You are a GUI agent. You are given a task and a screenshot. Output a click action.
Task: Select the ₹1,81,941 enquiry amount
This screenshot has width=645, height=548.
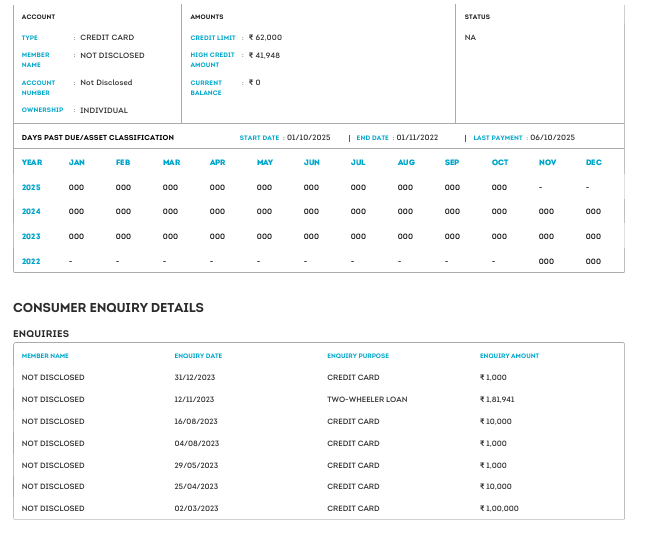pyautogui.click(x=499, y=399)
